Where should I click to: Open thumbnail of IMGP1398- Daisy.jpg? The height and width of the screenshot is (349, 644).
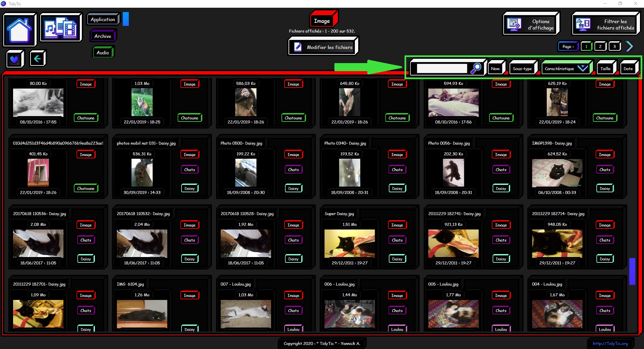(557, 173)
